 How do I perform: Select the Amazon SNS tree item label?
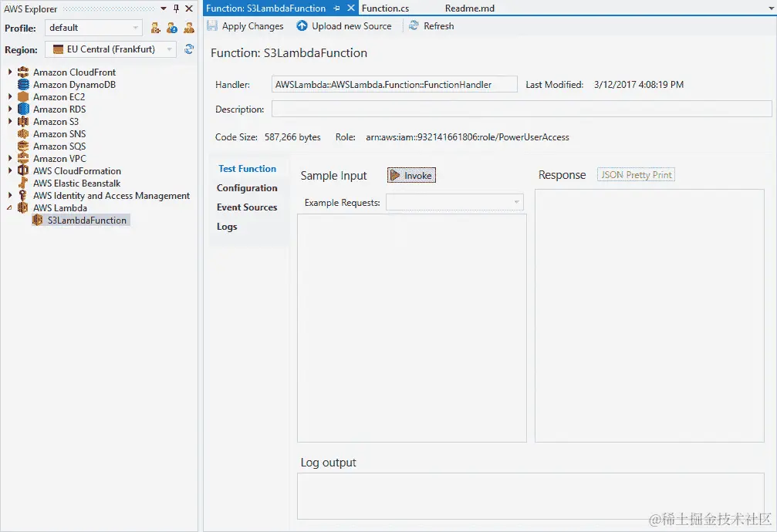[59, 133]
